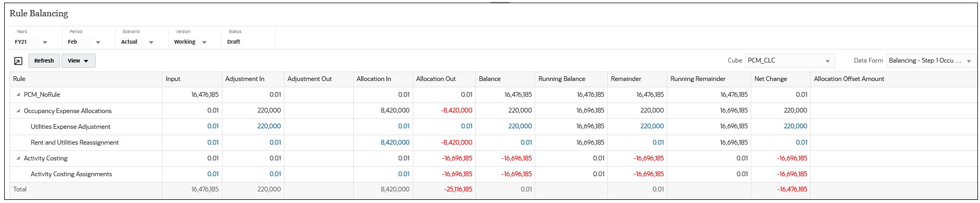The image size is (980, 203).
Task: Collapse the Activity Costing row
Action: 18,158
